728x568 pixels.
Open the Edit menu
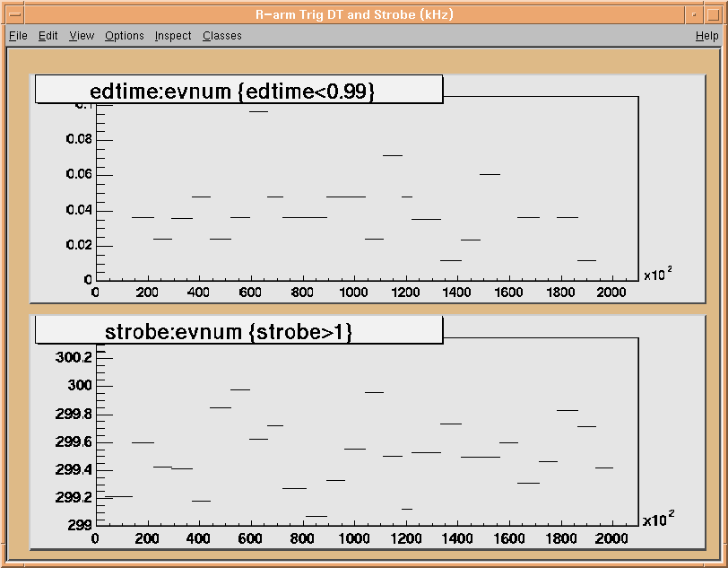pyautogui.click(x=48, y=36)
